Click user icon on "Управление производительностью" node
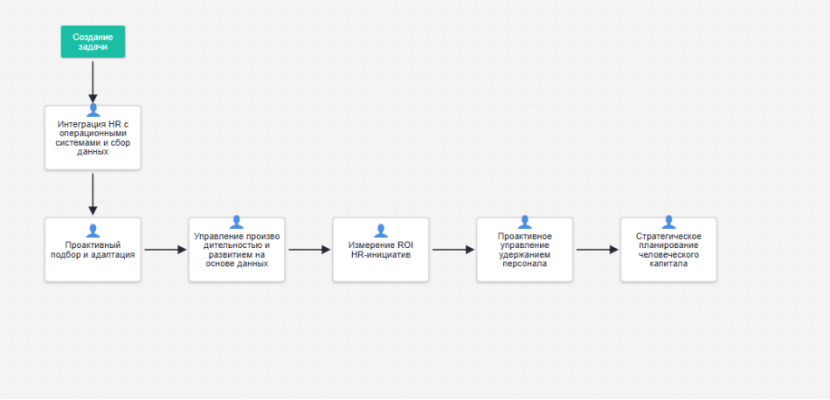The height and width of the screenshot is (400, 830). (237, 222)
